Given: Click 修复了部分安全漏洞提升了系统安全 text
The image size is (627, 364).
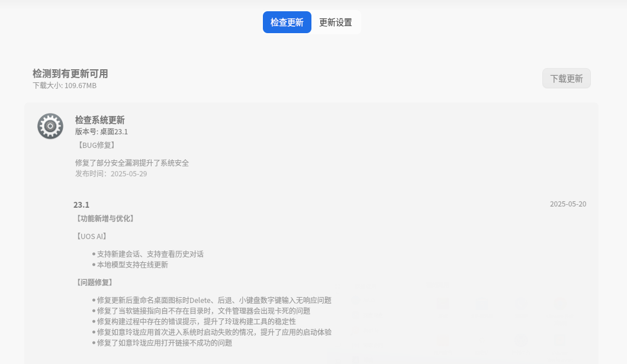Looking at the screenshot, I should click(x=132, y=163).
